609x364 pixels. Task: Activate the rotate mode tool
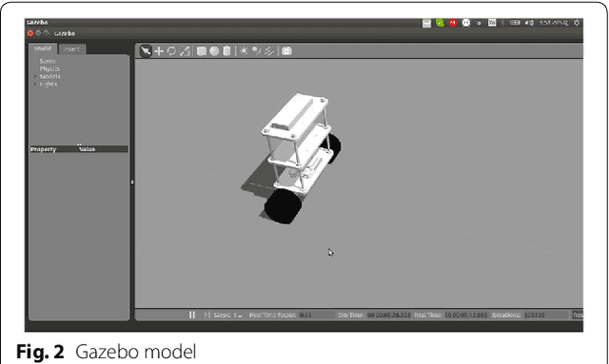coord(171,50)
